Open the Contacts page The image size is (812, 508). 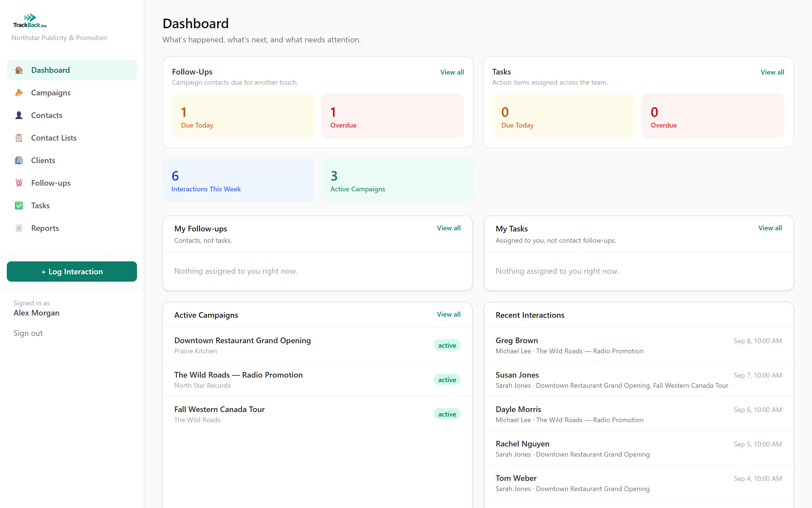coord(72,115)
